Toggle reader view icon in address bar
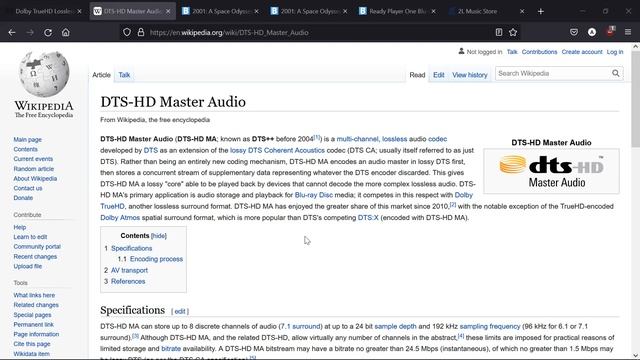This screenshot has width=640, height=360. click(499, 32)
